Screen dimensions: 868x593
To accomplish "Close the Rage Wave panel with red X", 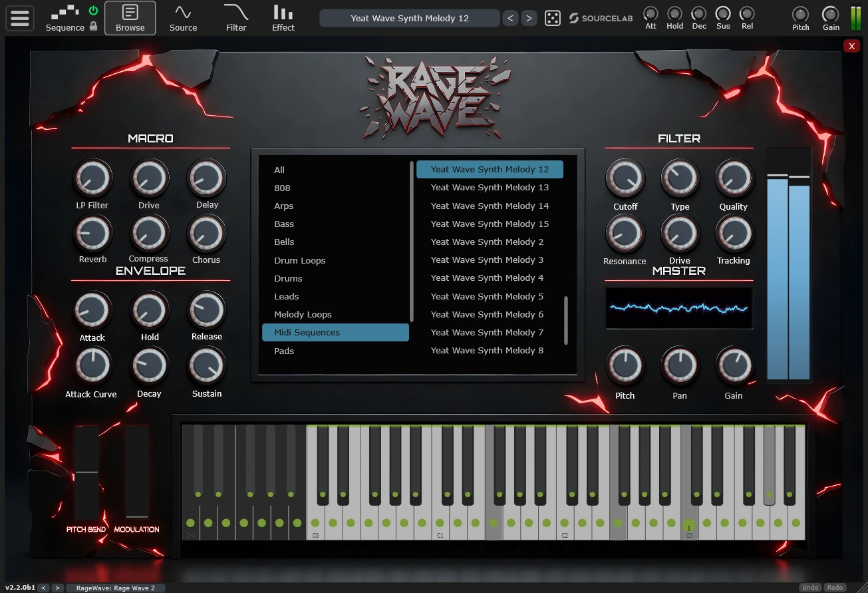I will pos(851,46).
